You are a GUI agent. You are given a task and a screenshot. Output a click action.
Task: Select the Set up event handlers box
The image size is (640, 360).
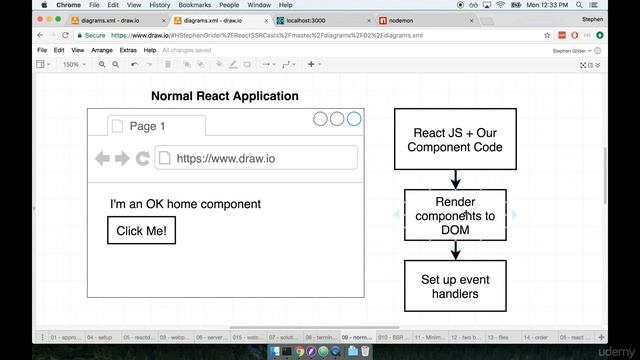pyautogui.click(x=455, y=286)
